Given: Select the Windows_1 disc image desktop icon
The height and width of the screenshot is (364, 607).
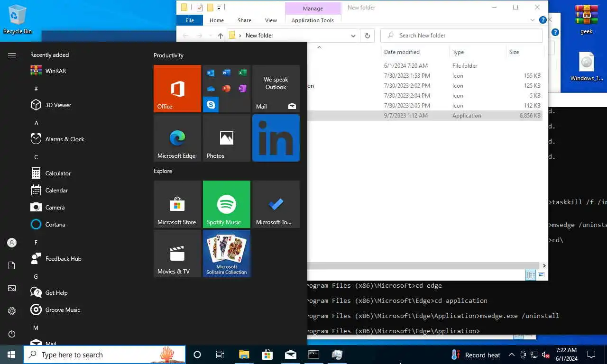Looking at the screenshot, I should pyautogui.click(x=587, y=67).
